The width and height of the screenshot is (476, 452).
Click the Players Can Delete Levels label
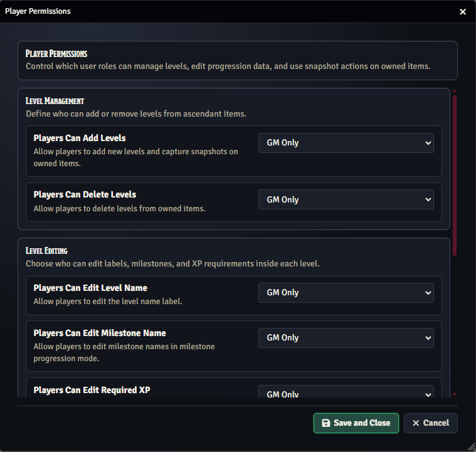click(85, 195)
